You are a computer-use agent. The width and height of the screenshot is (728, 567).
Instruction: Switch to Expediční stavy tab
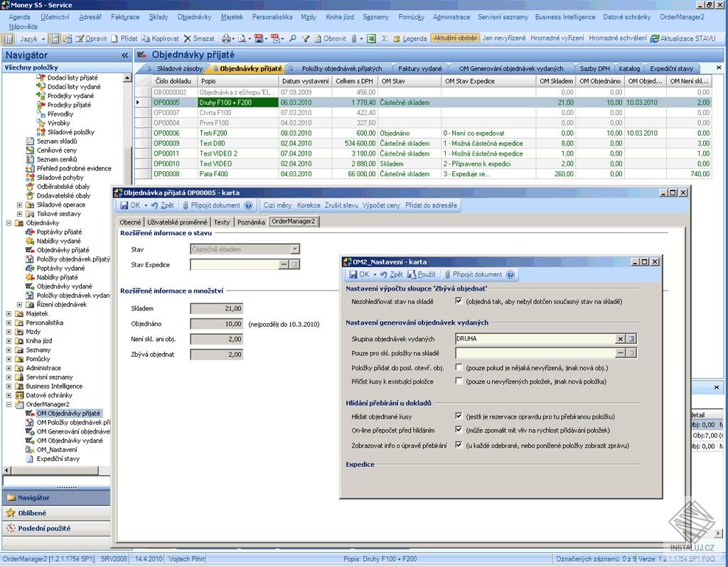pyautogui.click(x=671, y=68)
